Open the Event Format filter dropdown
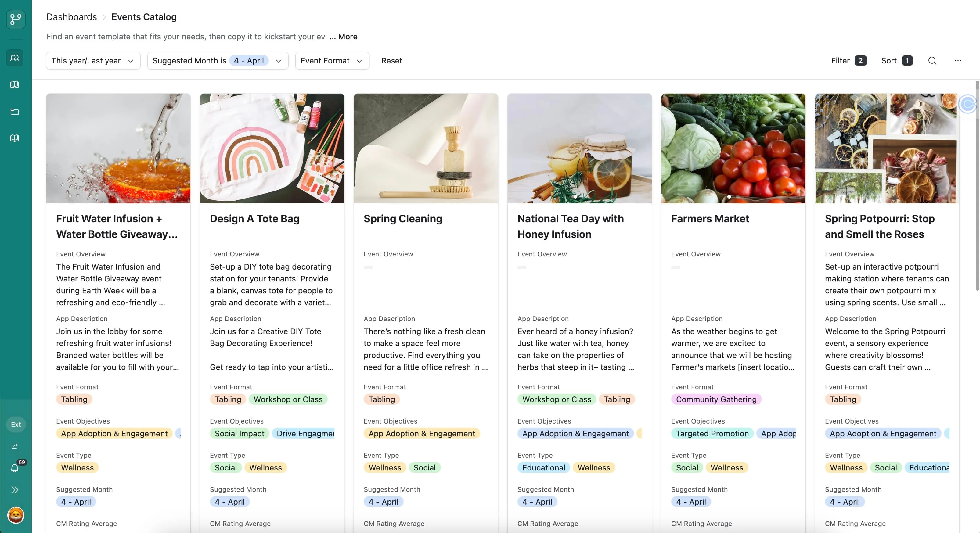Image resolution: width=980 pixels, height=533 pixels. (x=332, y=61)
